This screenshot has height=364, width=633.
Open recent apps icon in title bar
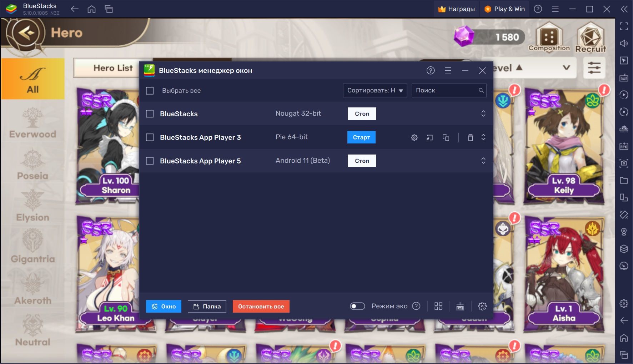point(109,9)
